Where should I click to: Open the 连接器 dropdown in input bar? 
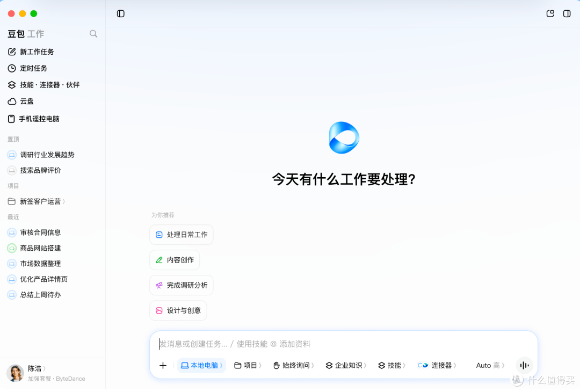tap(437, 366)
